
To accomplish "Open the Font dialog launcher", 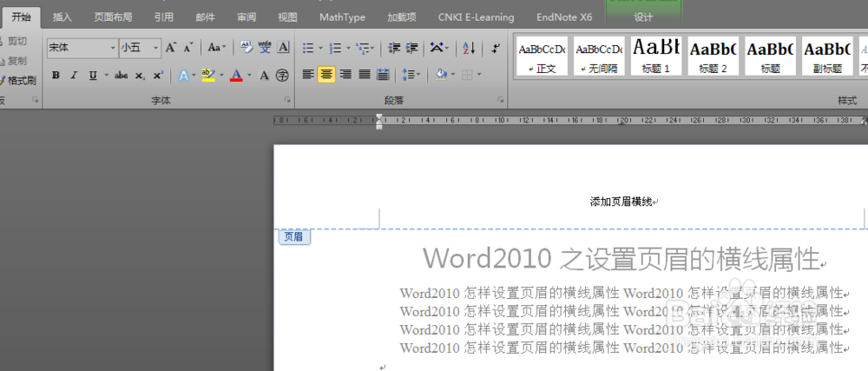I will (x=287, y=100).
